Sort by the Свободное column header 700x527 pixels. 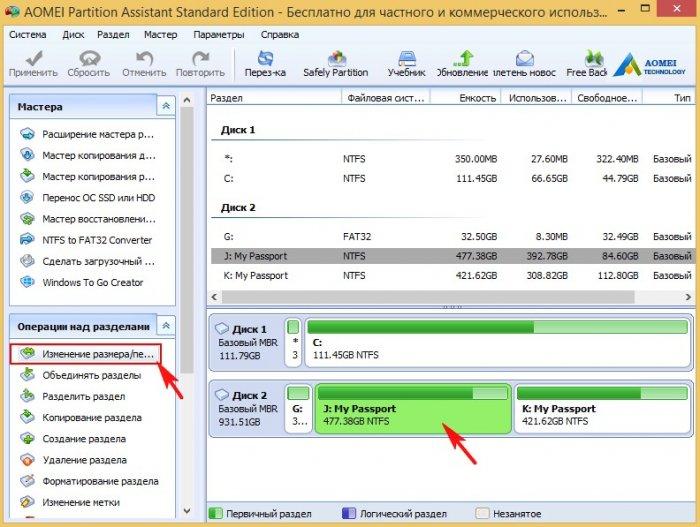607,98
